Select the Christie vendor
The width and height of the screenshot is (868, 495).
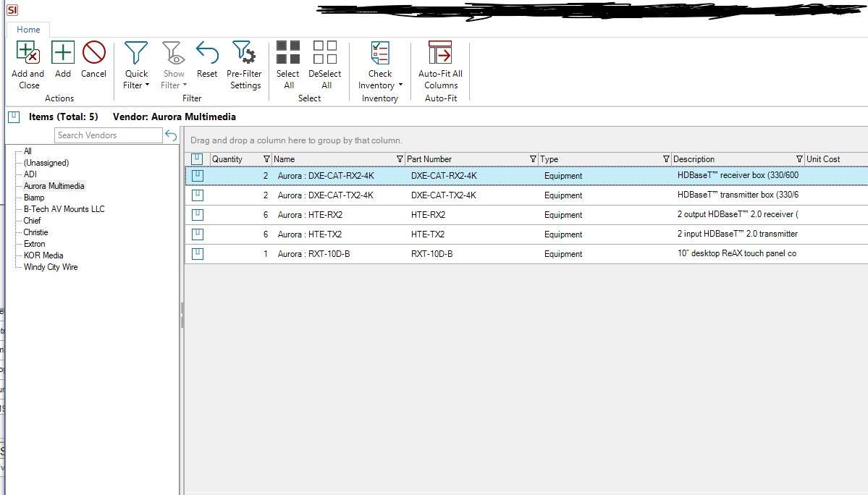pos(36,232)
